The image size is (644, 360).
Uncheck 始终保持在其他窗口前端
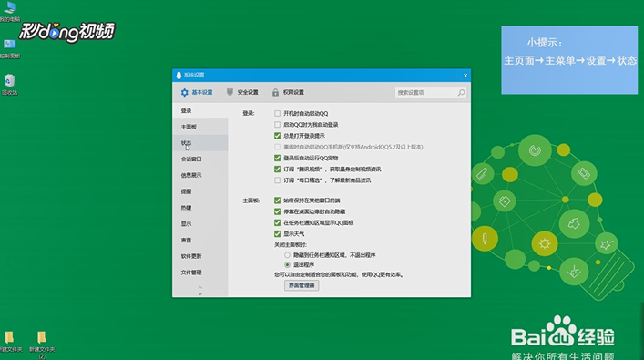click(277, 201)
